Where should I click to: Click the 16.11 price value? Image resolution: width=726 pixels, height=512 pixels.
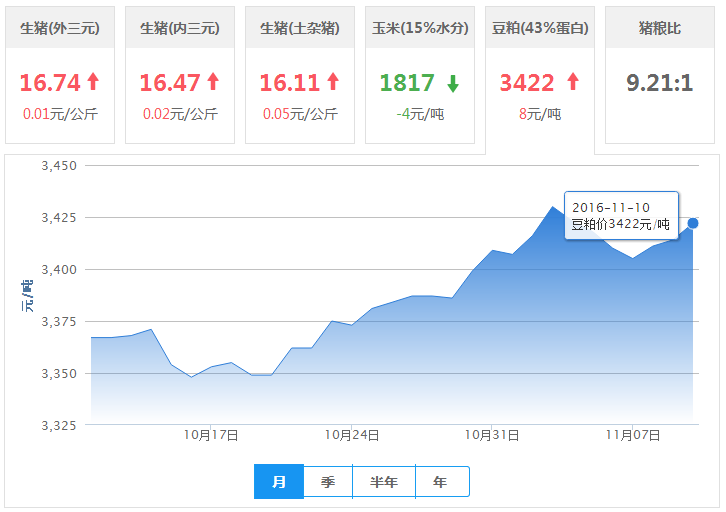[x=290, y=83]
